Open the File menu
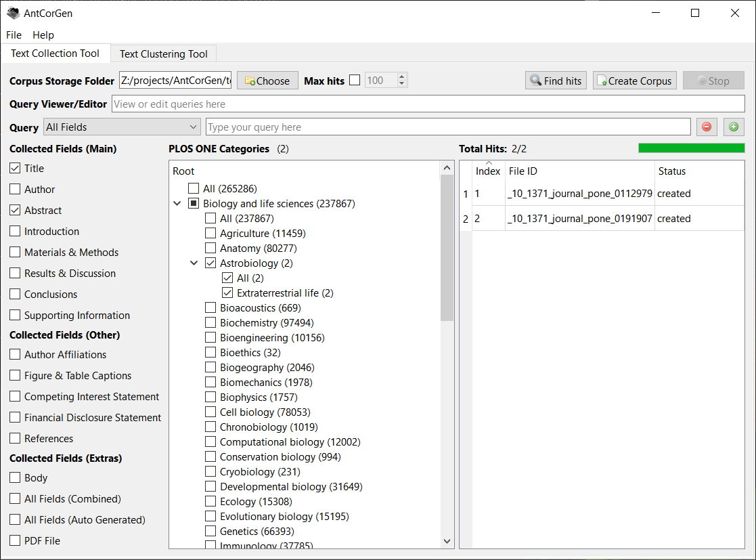The image size is (756, 560). (14, 35)
